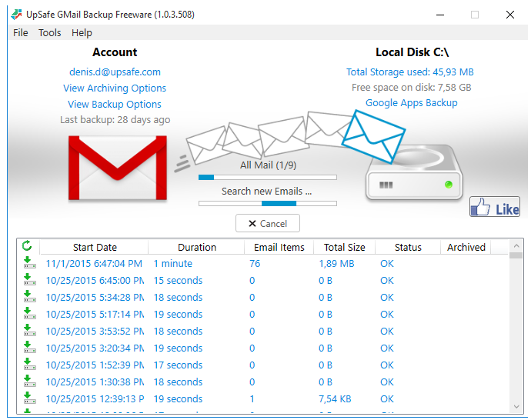This screenshot has width=531, height=420.
Task: Click 'Free space on disk: 7,58 GB' text
Action: (411, 88)
